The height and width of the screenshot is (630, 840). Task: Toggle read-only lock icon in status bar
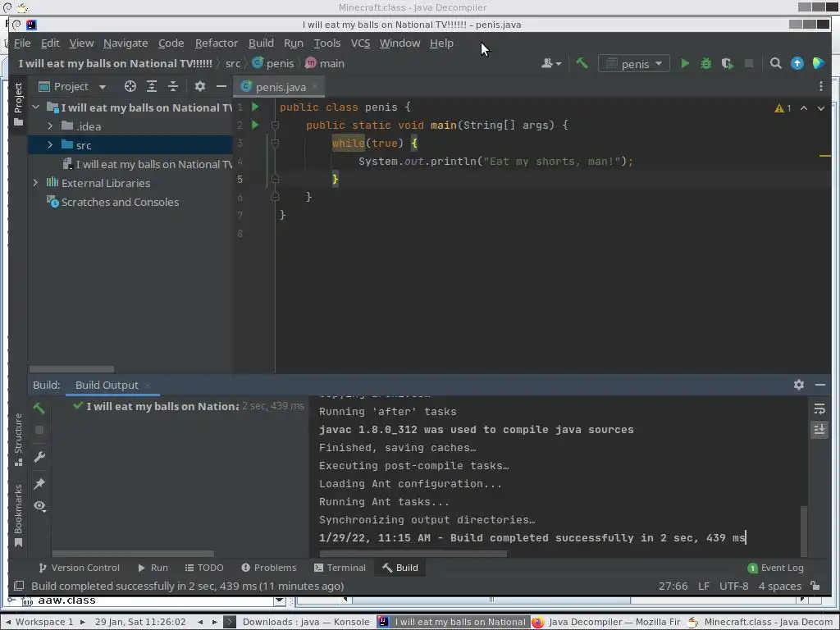[815, 586]
